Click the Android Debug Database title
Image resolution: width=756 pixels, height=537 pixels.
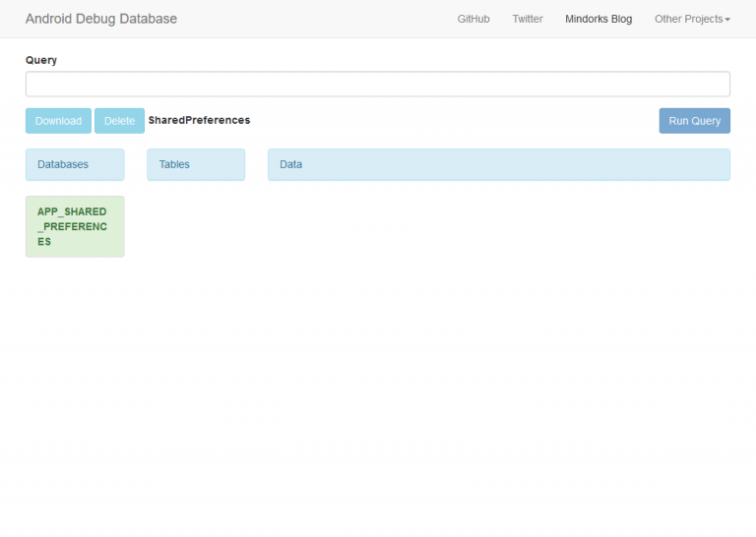101,19
